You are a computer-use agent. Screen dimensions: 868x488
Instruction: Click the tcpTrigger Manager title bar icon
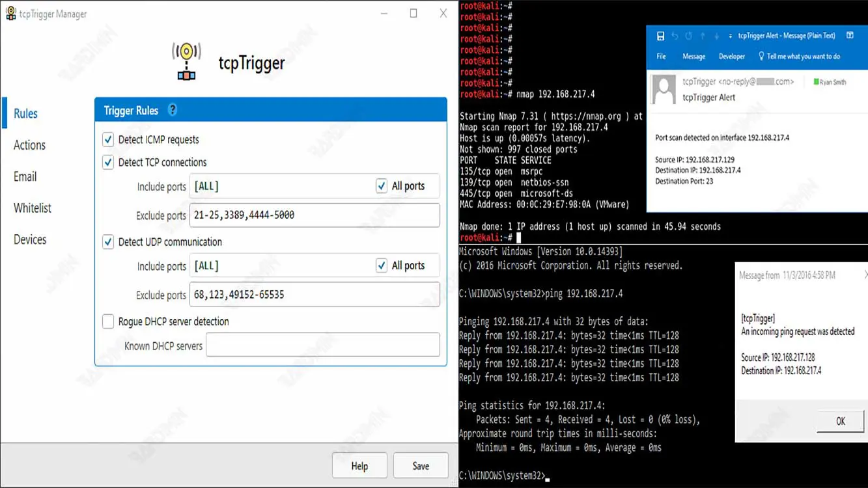[x=10, y=14]
